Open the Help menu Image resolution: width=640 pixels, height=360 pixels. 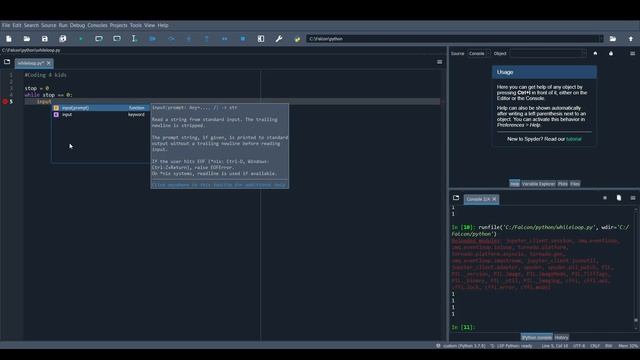(163, 25)
